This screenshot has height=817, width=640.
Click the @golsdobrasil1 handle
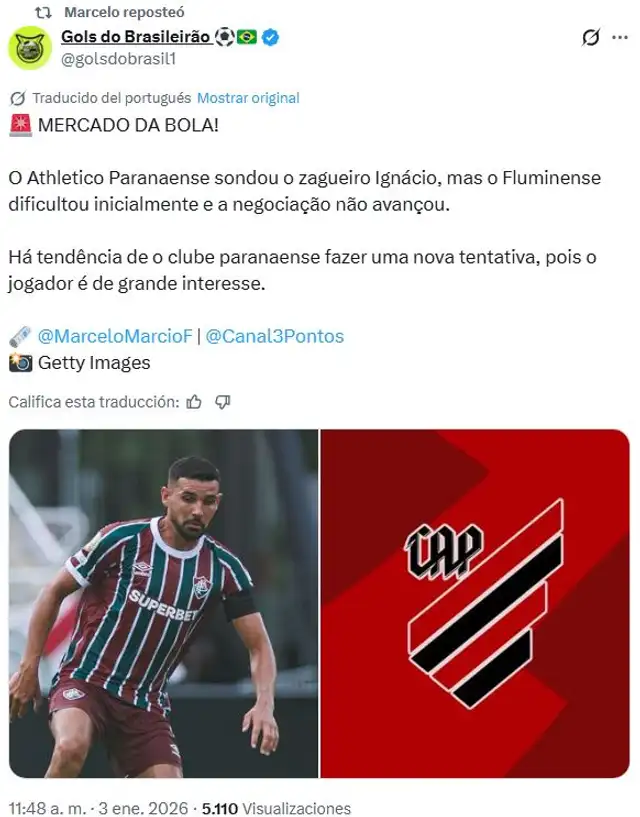tap(118, 59)
